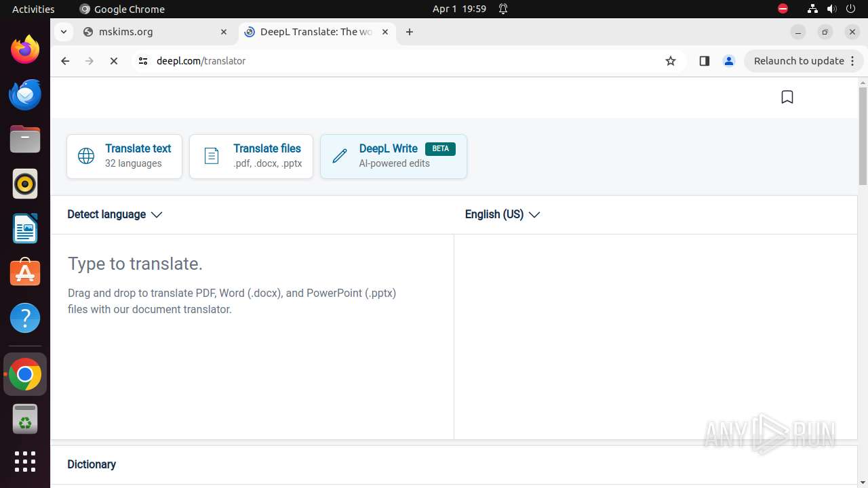Open DeepL saved translations bookmark icon

click(x=787, y=98)
